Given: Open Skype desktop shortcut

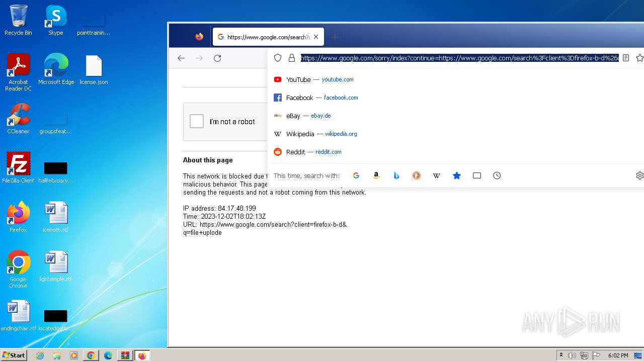Looking at the screenshot, I should coord(55,20).
